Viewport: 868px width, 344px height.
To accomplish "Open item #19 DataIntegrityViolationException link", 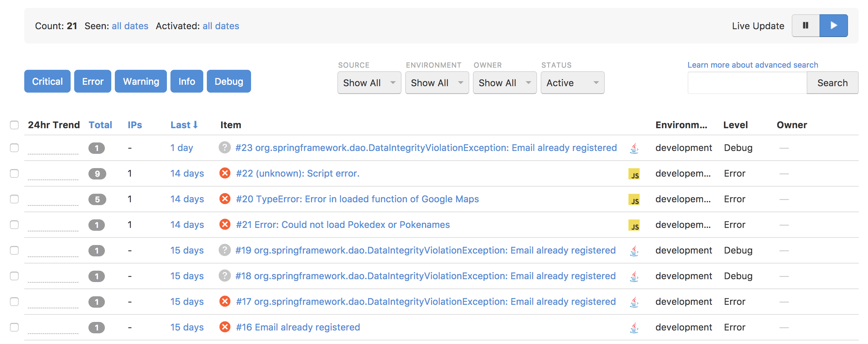I will (x=425, y=250).
